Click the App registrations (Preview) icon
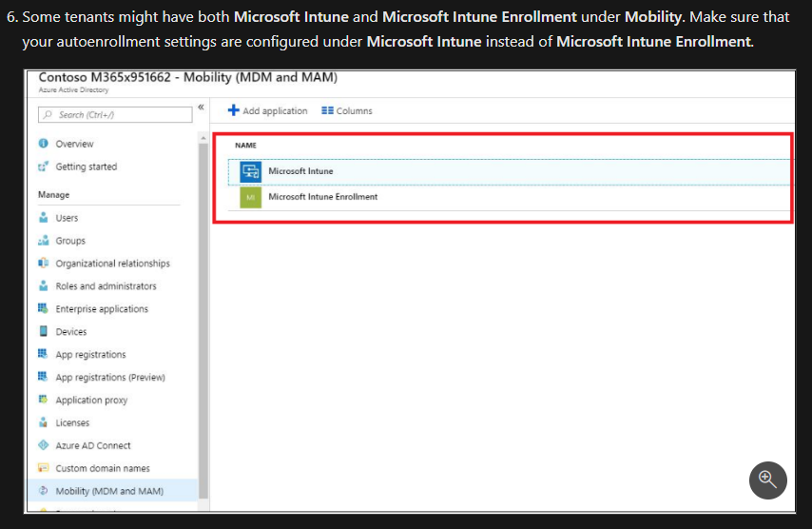Image resolution: width=812 pixels, height=529 pixels. coord(44,377)
